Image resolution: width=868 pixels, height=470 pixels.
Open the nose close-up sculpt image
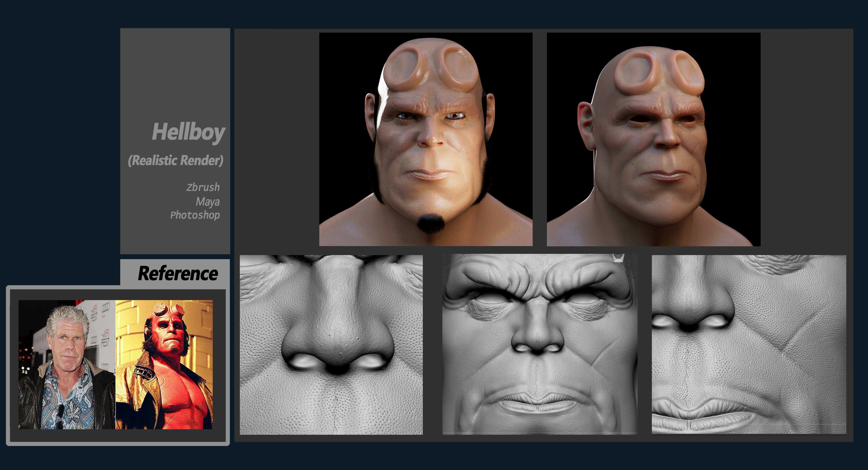tap(331, 344)
